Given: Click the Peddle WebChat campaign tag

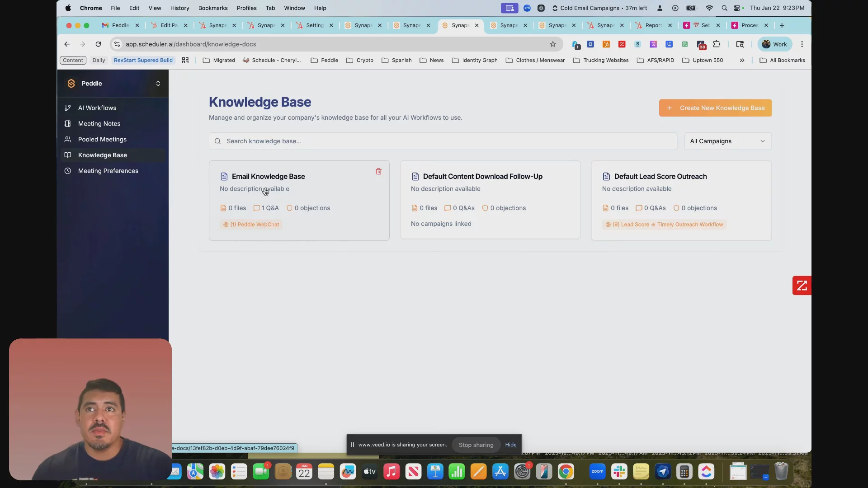Looking at the screenshot, I should pos(251,225).
